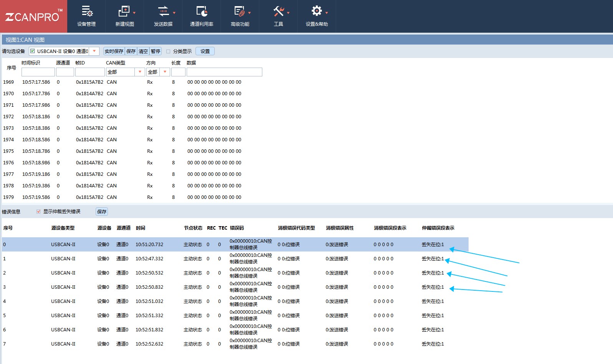Click the 帧ID filter input field
Image resolution: width=613 pixels, height=364 pixels.
pos(90,72)
